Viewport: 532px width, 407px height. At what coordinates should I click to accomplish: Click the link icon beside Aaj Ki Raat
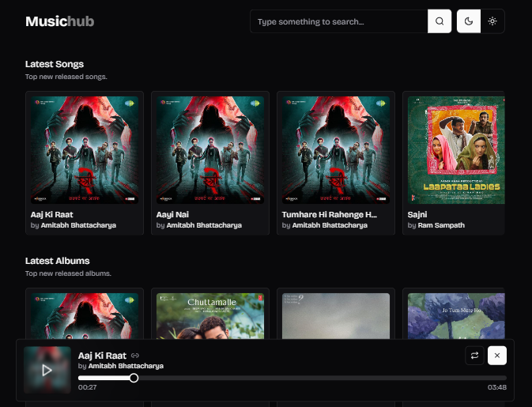tap(135, 356)
